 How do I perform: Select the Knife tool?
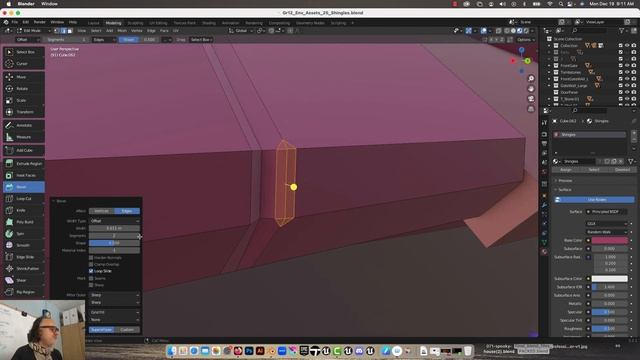tap(24, 210)
